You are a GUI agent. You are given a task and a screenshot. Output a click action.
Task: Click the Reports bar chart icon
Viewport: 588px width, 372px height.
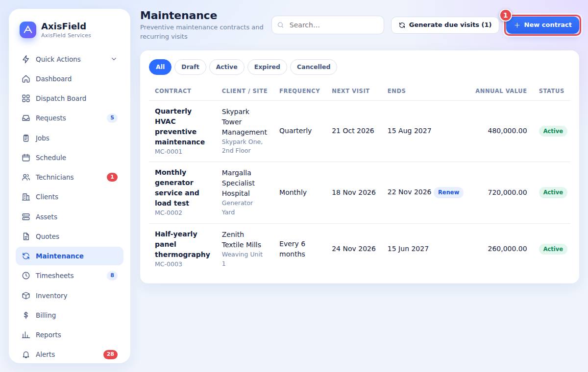pyautogui.click(x=26, y=335)
